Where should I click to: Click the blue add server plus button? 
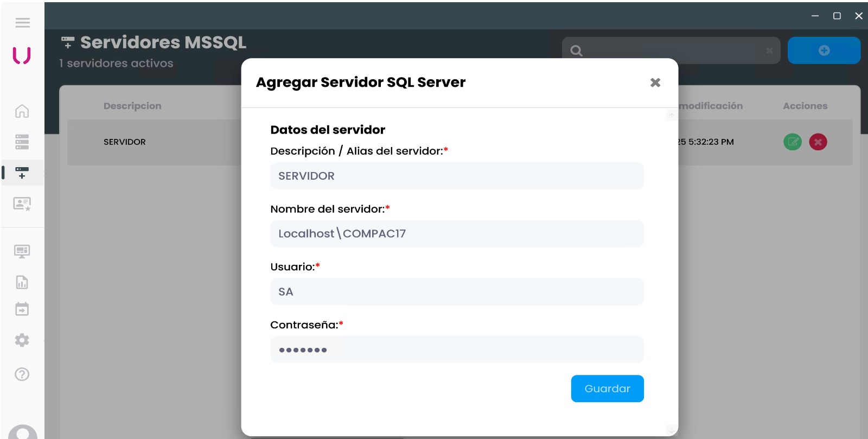824,50
